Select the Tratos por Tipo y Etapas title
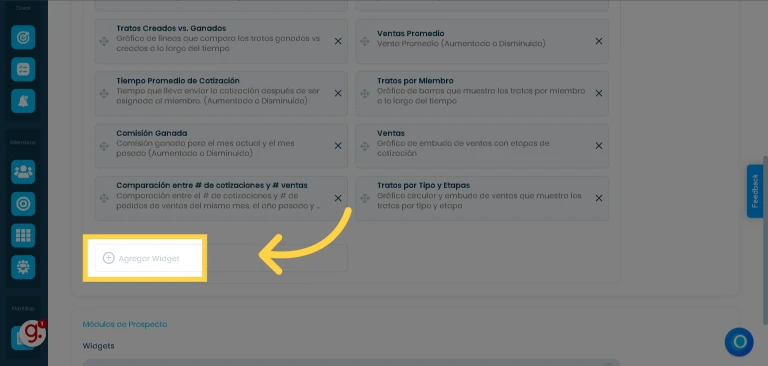 coord(424,185)
